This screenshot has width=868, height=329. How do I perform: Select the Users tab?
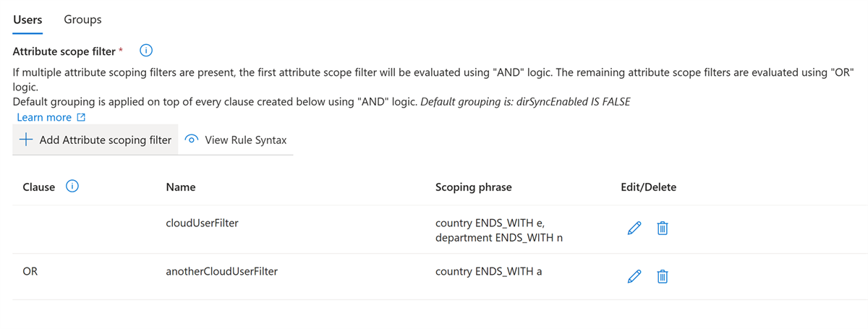click(27, 20)
